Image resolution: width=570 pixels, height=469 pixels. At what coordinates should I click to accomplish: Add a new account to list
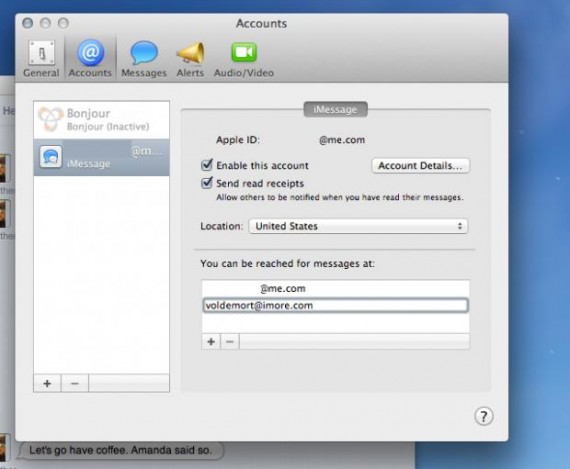[47, 384]
